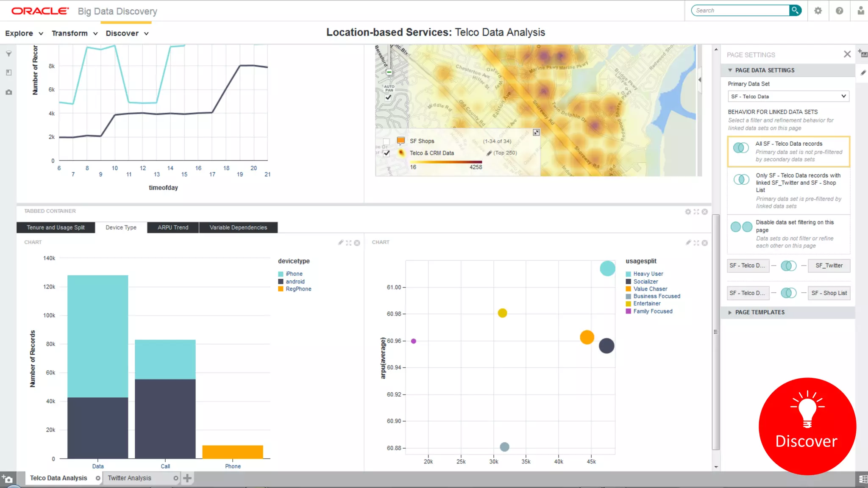Click the SF_Twitter linked data set button
The height and width of the screenshot is (488, 868).
coord(829,266)
